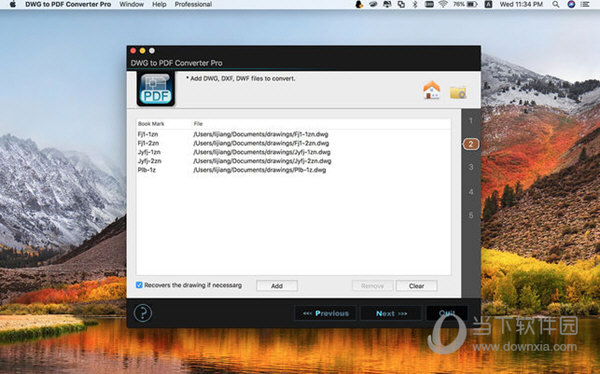Click file path ending Plb-1z.dwg
The height and width of the screenshot is (374, 600).
(x=259, y=170)
